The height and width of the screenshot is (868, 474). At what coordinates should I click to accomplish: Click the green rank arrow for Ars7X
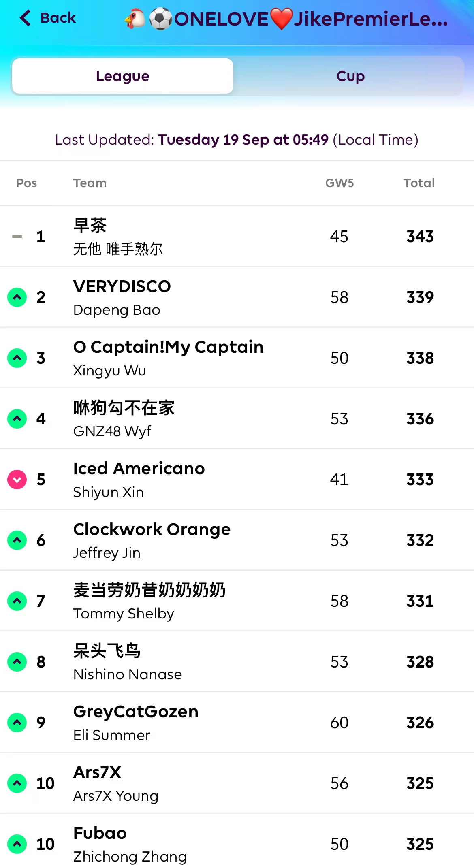17,783
